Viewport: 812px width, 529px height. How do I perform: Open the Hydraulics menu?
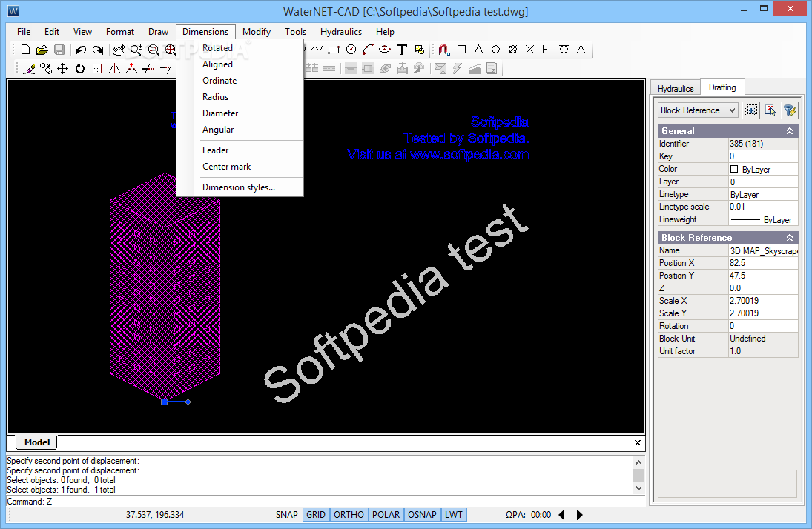coord(341,32)
